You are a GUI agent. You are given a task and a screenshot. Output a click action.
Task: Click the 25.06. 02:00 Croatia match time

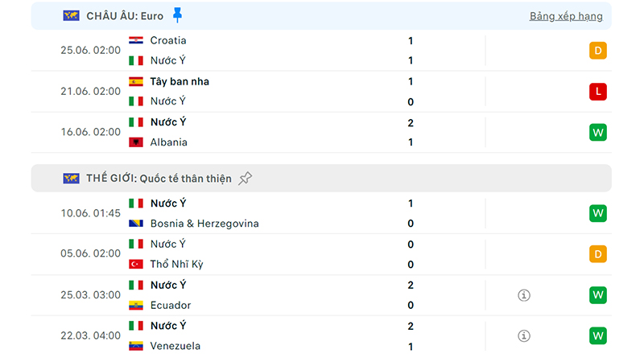(90, 50)
